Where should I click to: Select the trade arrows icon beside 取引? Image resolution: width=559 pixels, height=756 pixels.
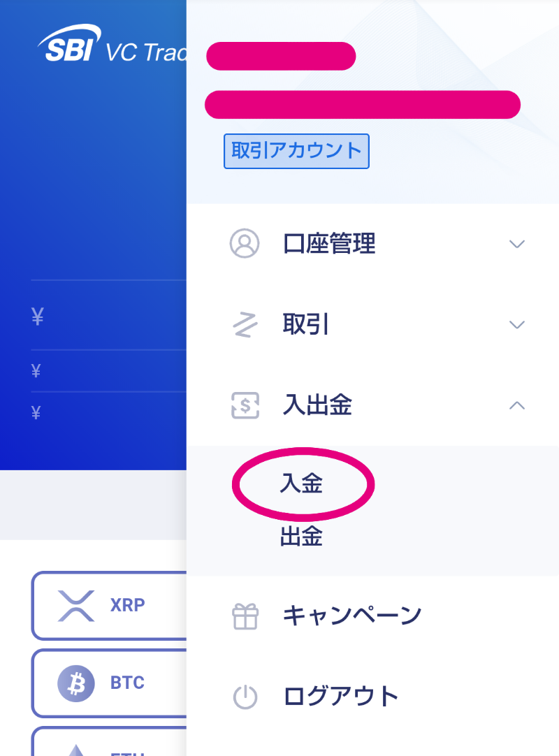[245, 324]
